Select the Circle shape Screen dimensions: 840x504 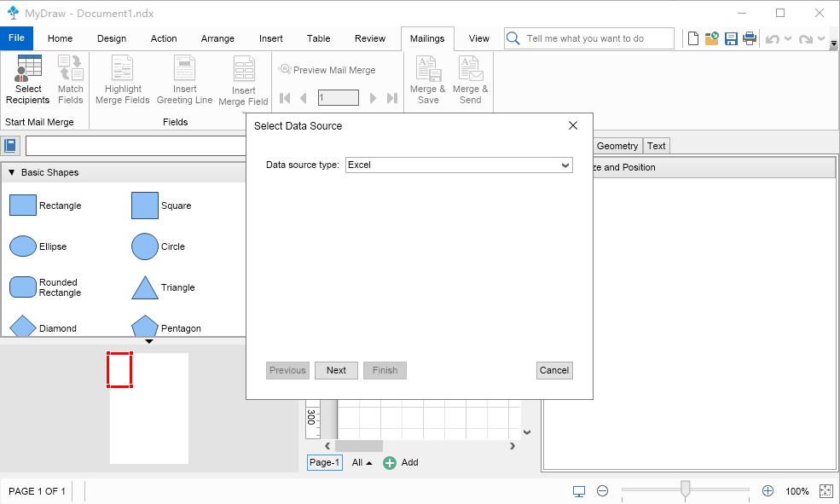[159, 246]
